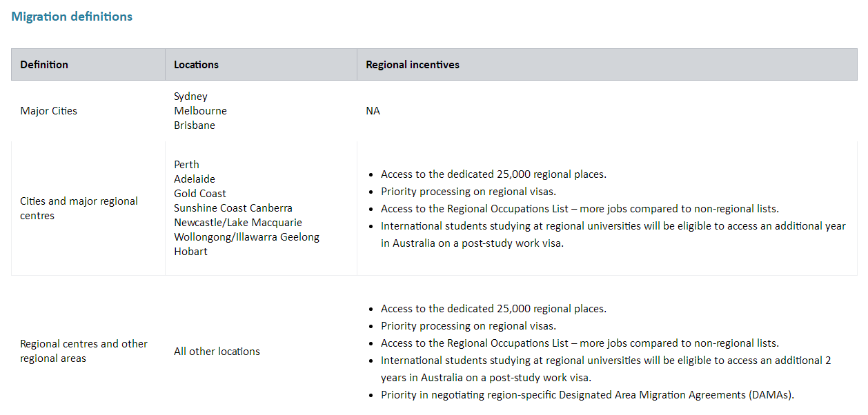Screen dimensions: 868x415
Task: Click the Regional incentives column header
Action: 413,65
